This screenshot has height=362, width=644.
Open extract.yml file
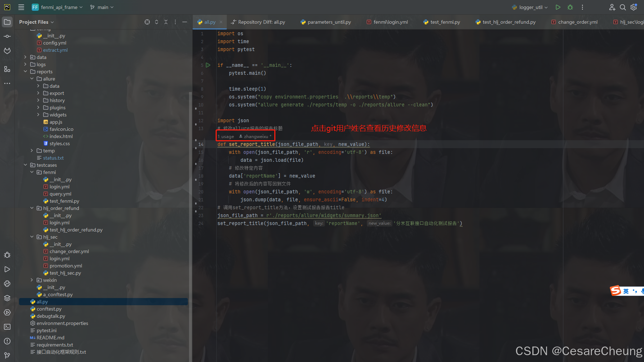(55, 50)
